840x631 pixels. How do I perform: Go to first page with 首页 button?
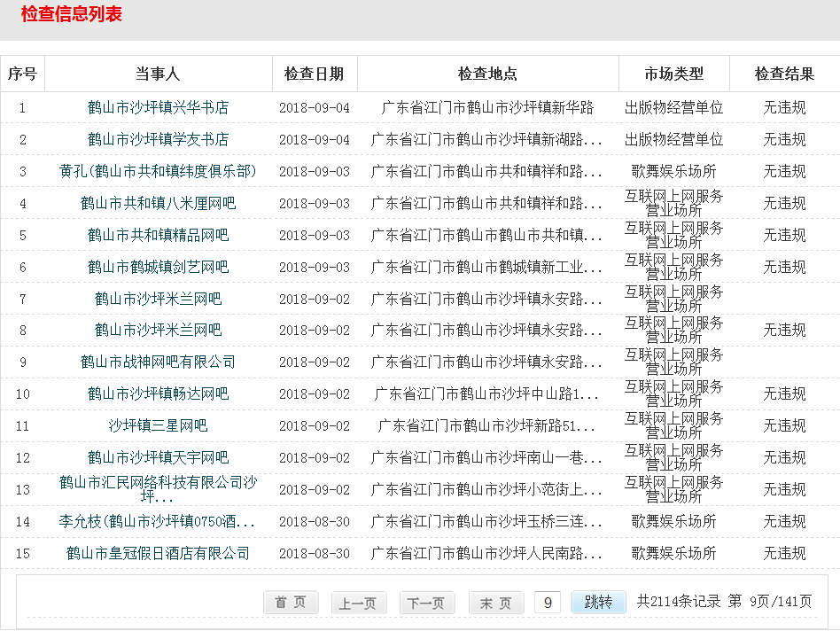291,603
